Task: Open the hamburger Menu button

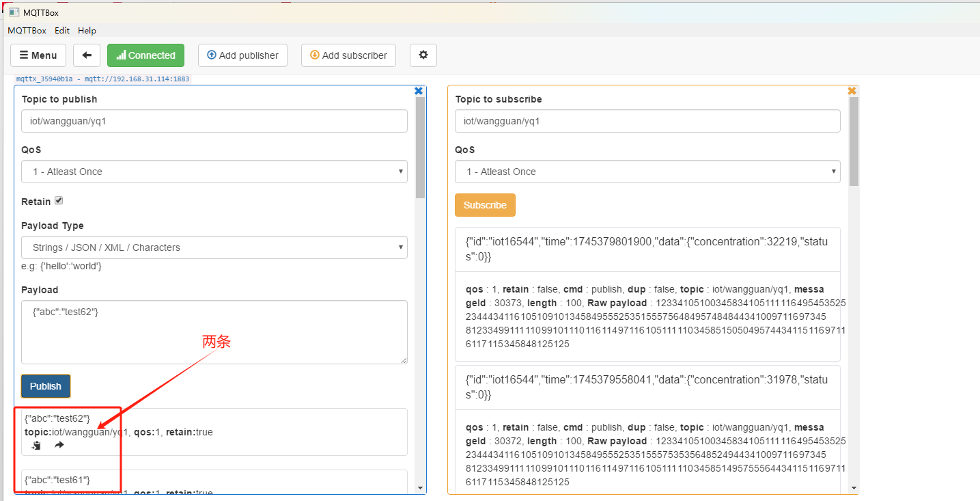Action: coord(38,55)
